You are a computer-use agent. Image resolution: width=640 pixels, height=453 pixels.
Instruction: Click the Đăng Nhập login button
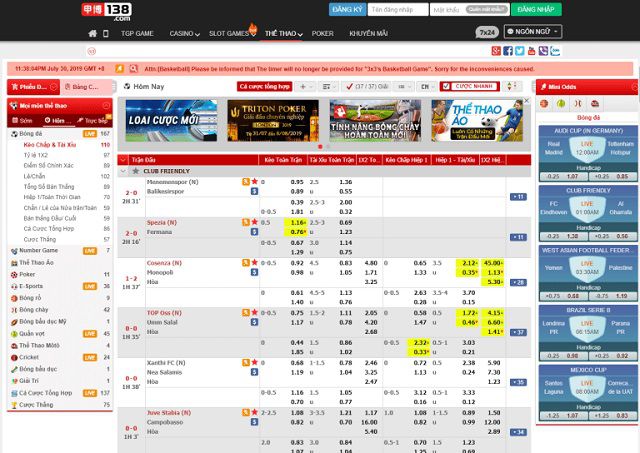(536, 9)
